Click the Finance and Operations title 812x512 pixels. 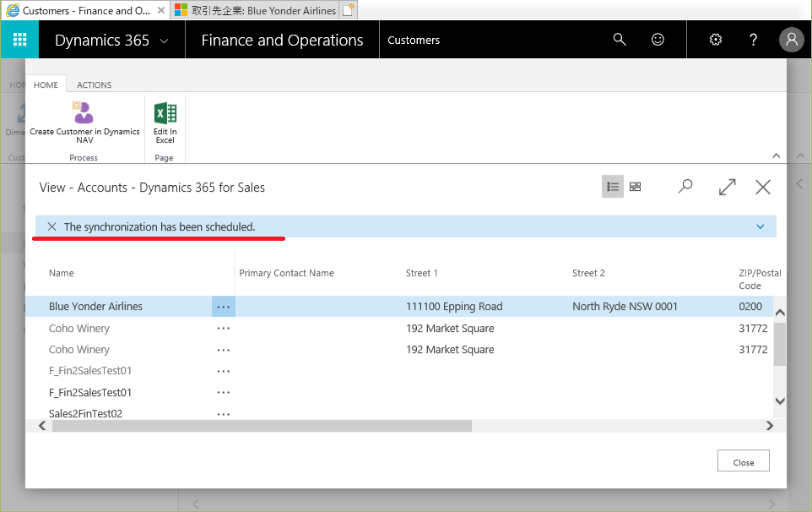pyautogui.click(x=282, y=40)
